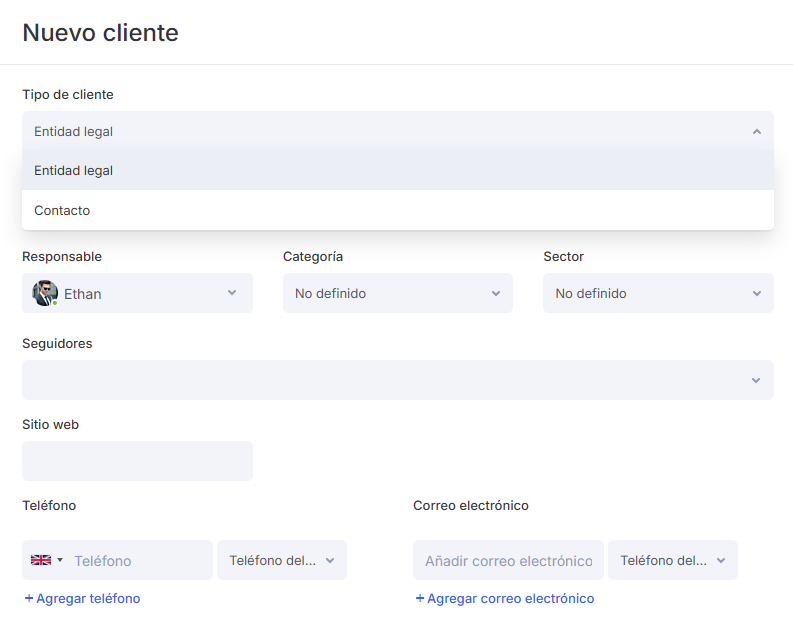Click the chevron arrow in Categoría field
Screen dimensions: 793x634
point(496,293)
